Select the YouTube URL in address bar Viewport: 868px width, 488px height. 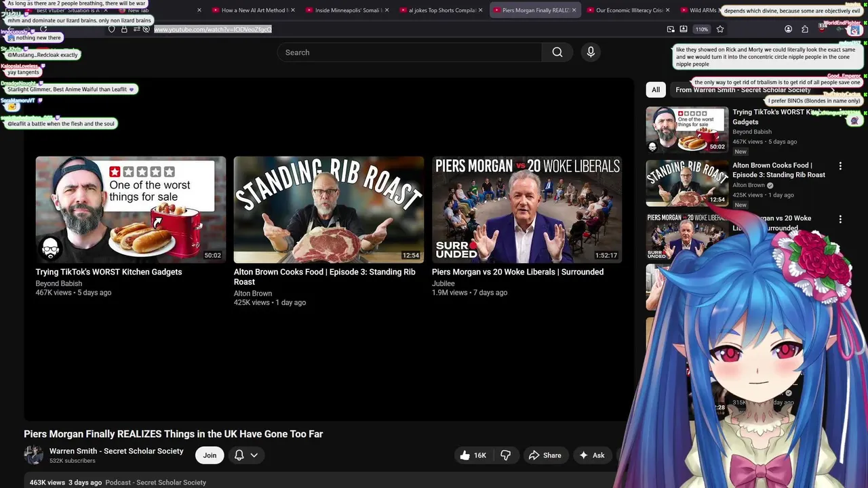212,29
